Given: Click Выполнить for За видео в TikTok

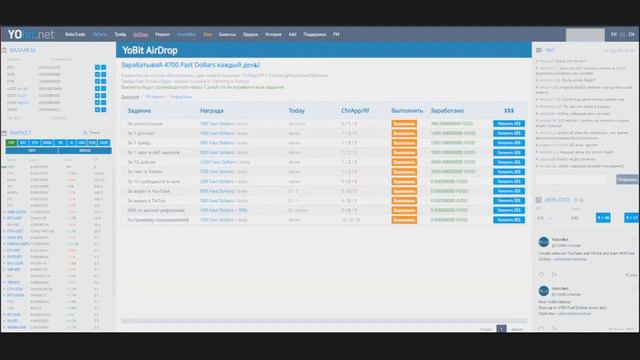Looking at the screenshot, I should tap(404, 200).
